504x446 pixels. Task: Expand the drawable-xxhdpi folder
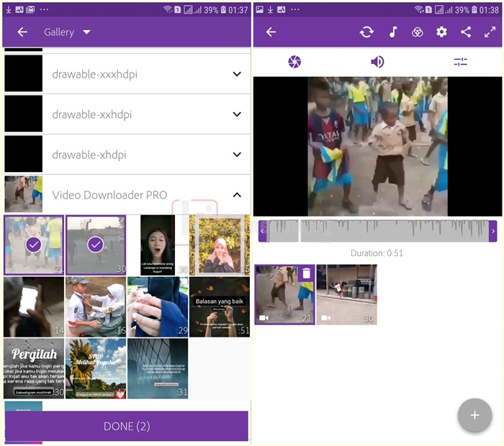pyautogui.click(x=237, y=114)
